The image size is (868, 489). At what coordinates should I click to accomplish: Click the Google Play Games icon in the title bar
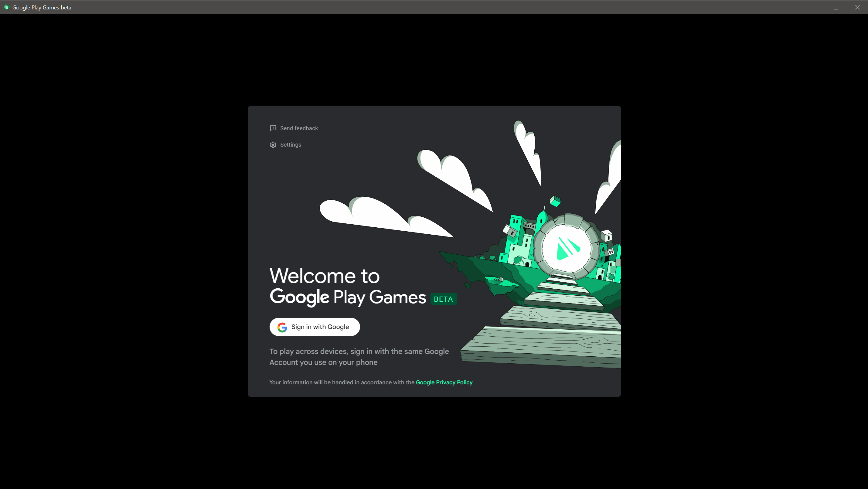6,7
